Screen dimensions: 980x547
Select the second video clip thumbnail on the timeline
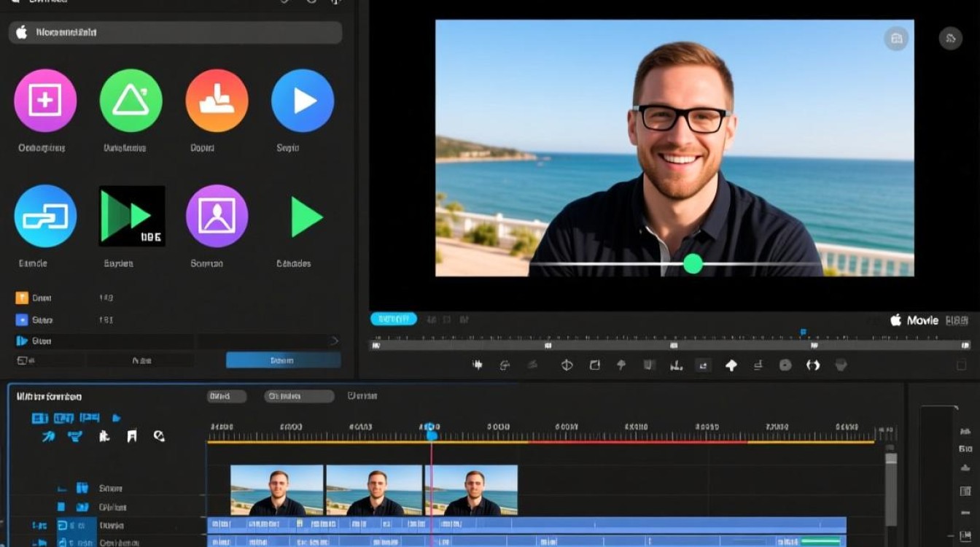pos(375,490)
